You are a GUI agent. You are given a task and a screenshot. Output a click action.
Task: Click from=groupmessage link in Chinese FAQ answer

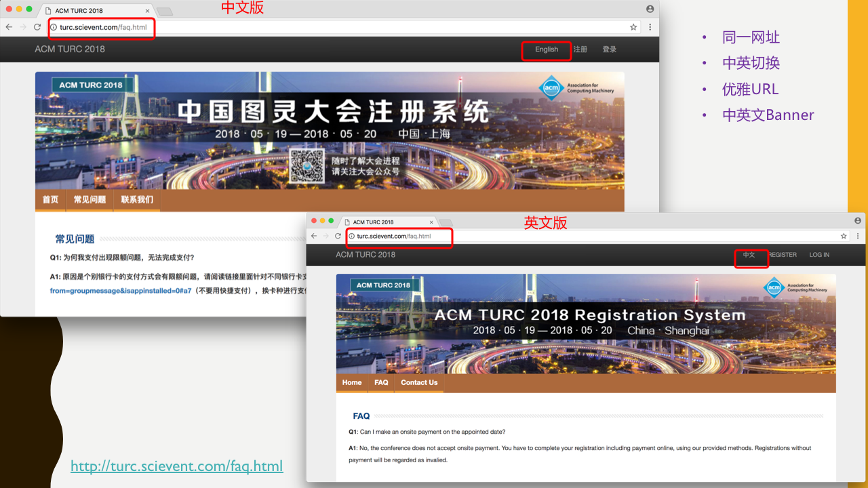click(x=121, y=291)
